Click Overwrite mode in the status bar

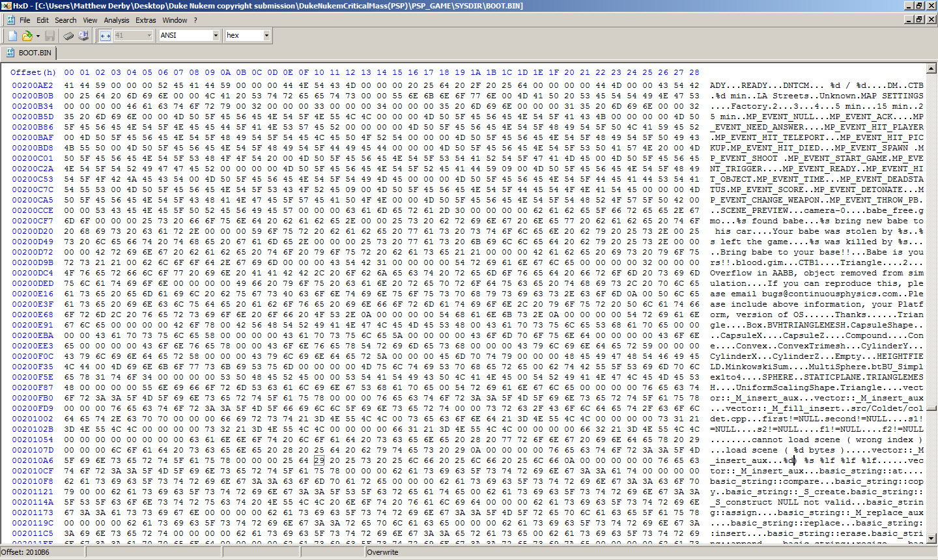pos(382,552)
